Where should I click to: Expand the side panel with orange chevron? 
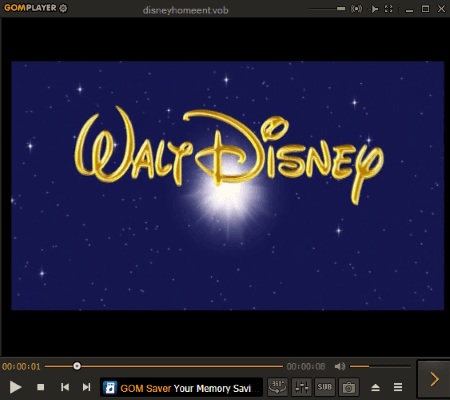click(x=434, y=379)
